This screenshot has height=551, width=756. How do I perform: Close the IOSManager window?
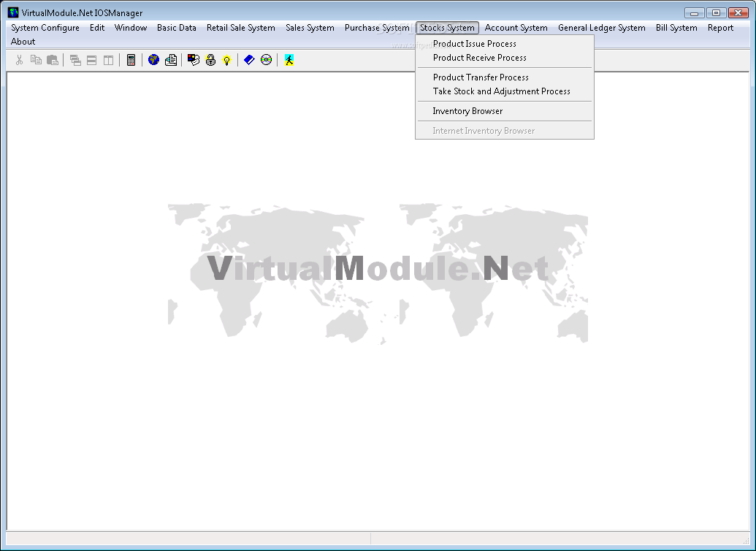(x=738, y=13)
